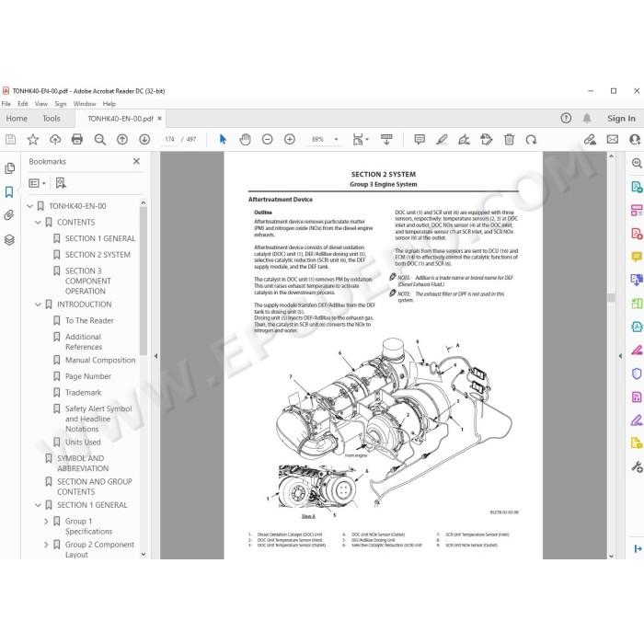The image size is (644, 644).
Task: Open the sign document pen tool
Action: tap(464, 140)
